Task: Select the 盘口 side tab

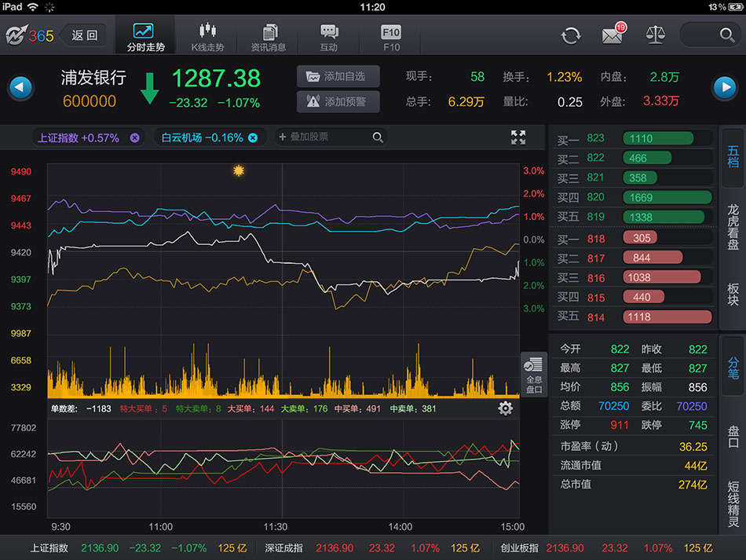Action: tap(733, 437)
